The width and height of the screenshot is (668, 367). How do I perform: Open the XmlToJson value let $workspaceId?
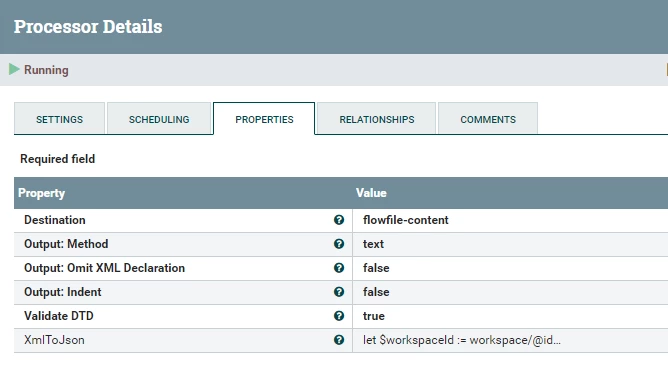[x=462, y=340]
